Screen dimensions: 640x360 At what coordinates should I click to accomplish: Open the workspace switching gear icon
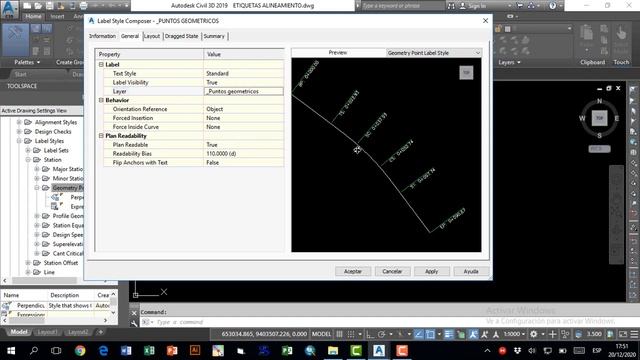[x=533, y=334]
